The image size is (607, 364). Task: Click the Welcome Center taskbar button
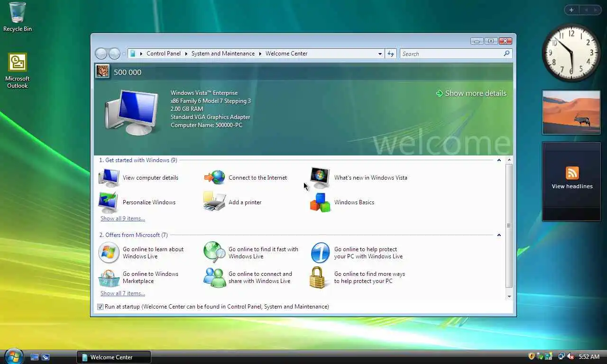pos(114,357)
